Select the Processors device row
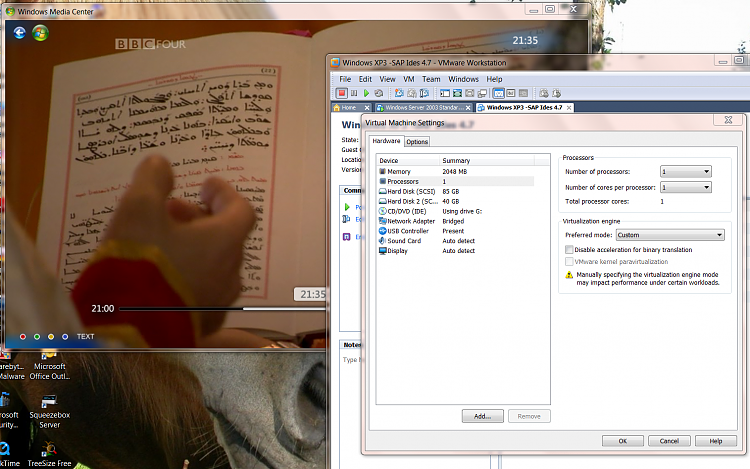The width and height of the screenshot is (750, 469). pos(456,181)
